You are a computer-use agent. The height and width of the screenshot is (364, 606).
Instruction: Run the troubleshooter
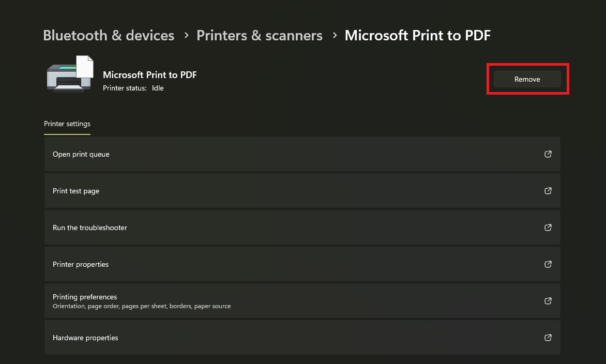click(x=302, y=227)
